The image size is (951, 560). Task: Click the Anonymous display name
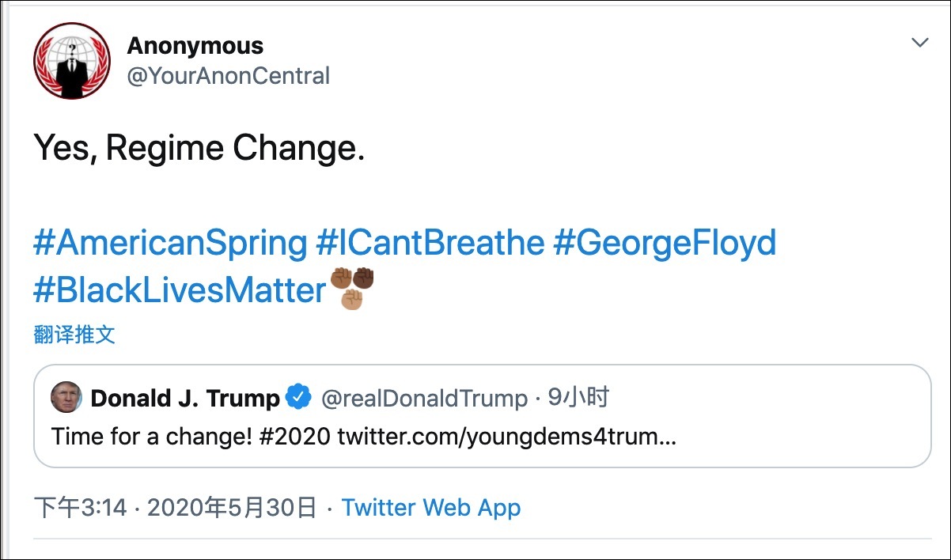tap(195, 45)
